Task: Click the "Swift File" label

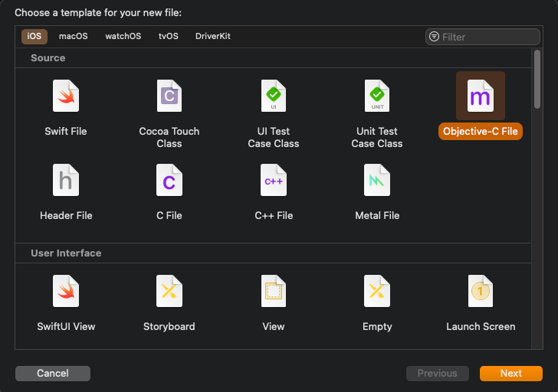Action: [66, 131]
